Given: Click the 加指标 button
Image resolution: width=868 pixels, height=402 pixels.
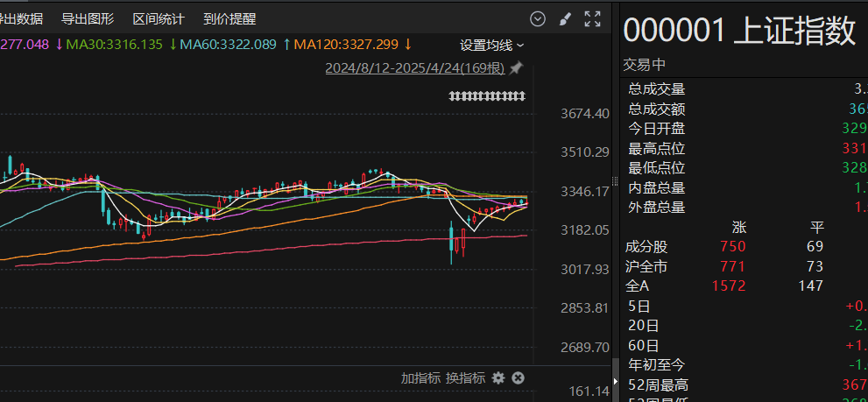Looking at the screenshot, I should (x=420, y=378).
